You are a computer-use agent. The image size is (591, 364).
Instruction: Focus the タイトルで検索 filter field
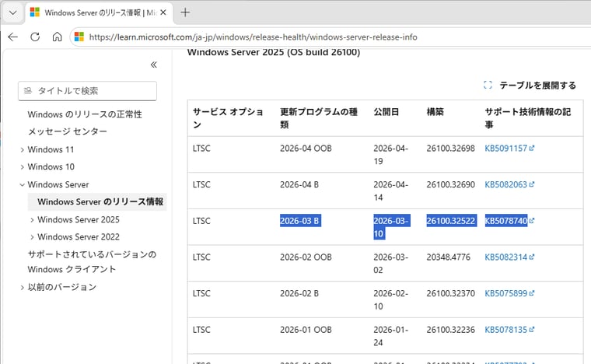click(x=87, y=91)
